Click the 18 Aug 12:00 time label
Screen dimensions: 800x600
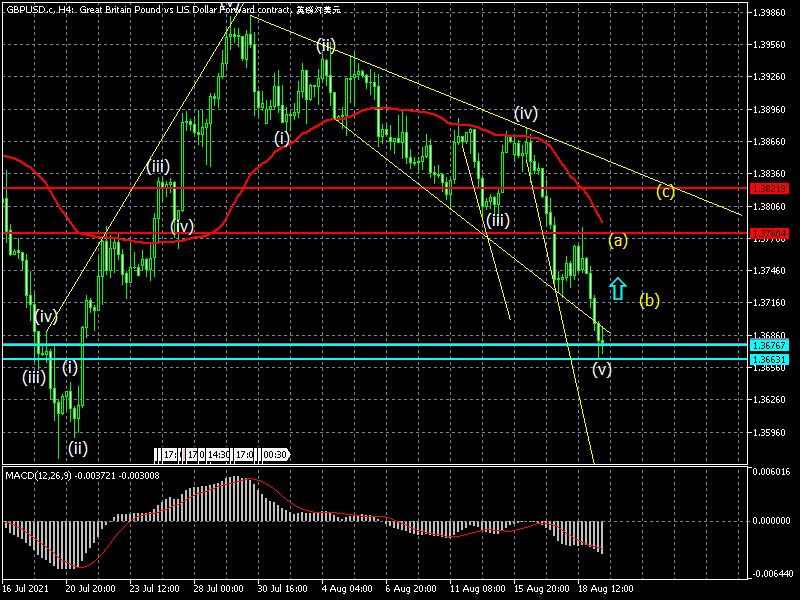point(604,589)
